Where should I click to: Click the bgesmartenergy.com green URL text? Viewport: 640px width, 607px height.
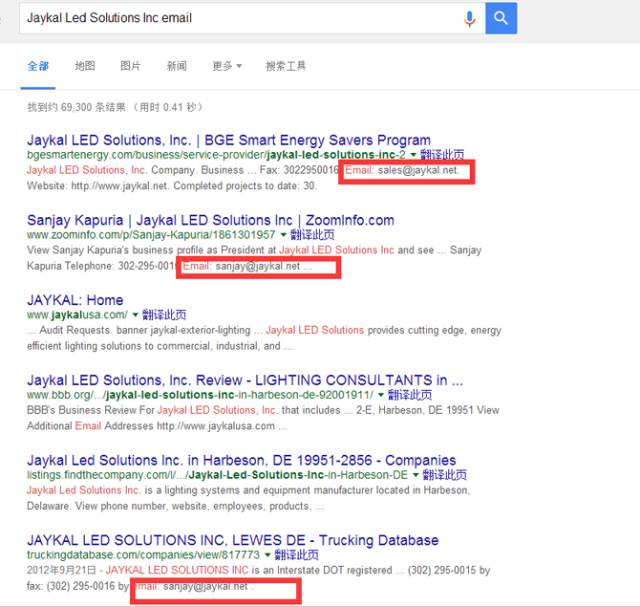tap(216, 155)
